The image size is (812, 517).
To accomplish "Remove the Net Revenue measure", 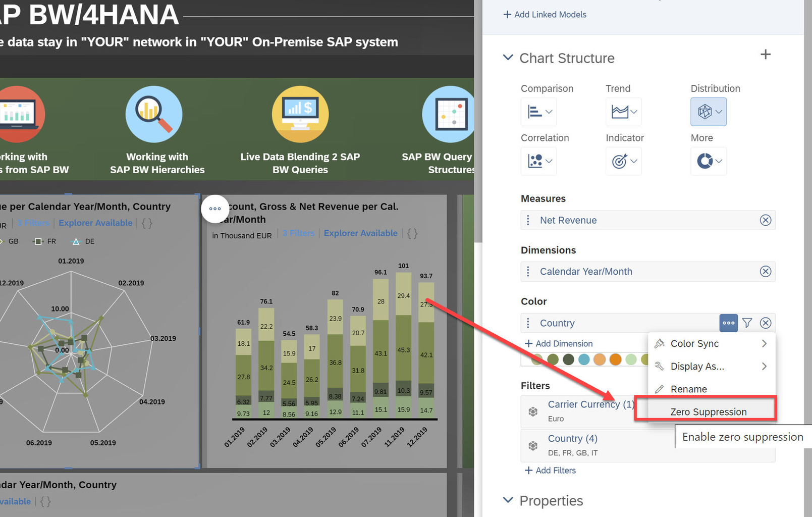I will (x=766, y=220).
